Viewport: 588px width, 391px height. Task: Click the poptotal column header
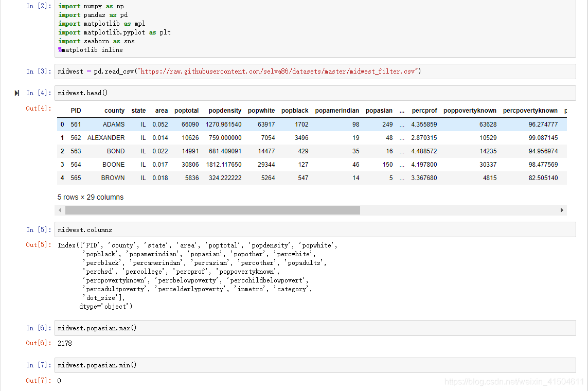click(x=186, y=111)
